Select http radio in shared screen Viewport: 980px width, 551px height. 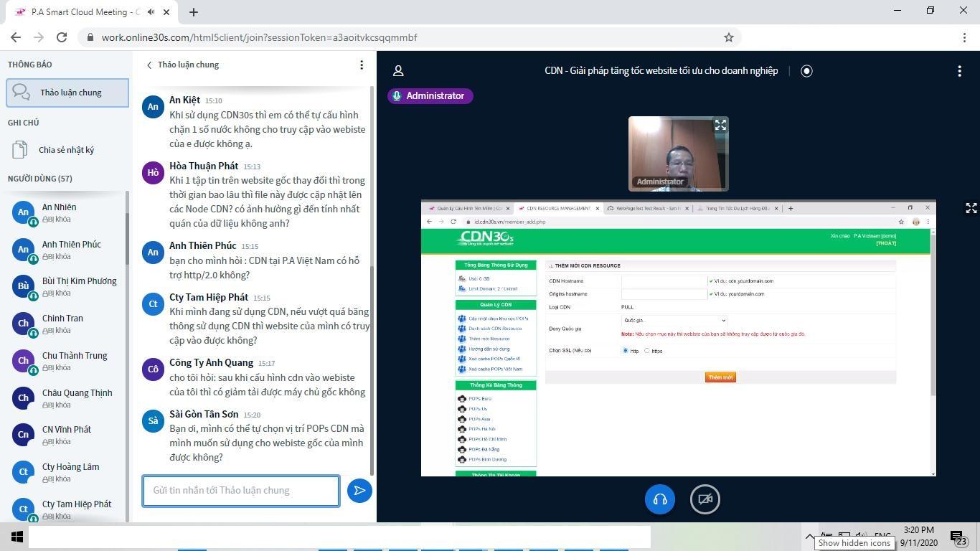point(626,351)
